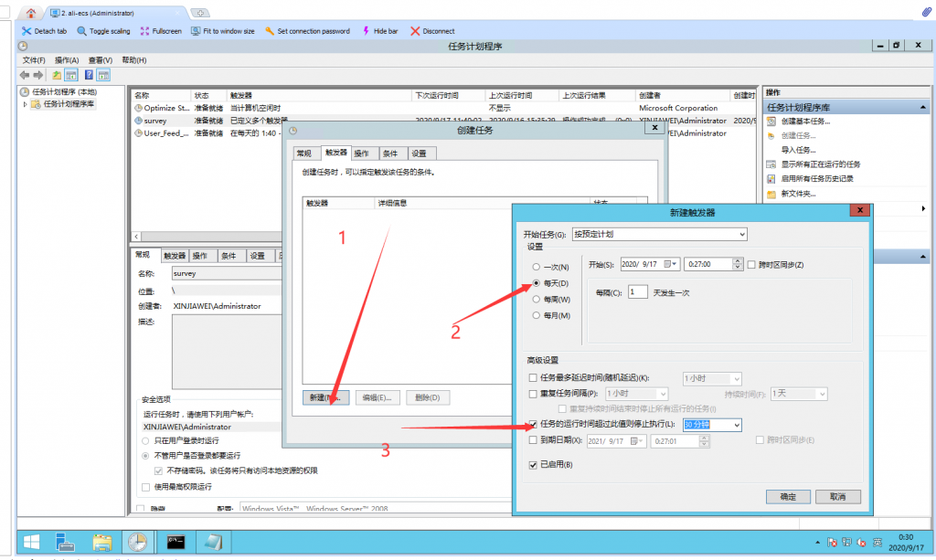Uncheck the 已启用(B) enabled checkbox
The image size is (936, 560).
pyautogui.click(x=534, y=465)
